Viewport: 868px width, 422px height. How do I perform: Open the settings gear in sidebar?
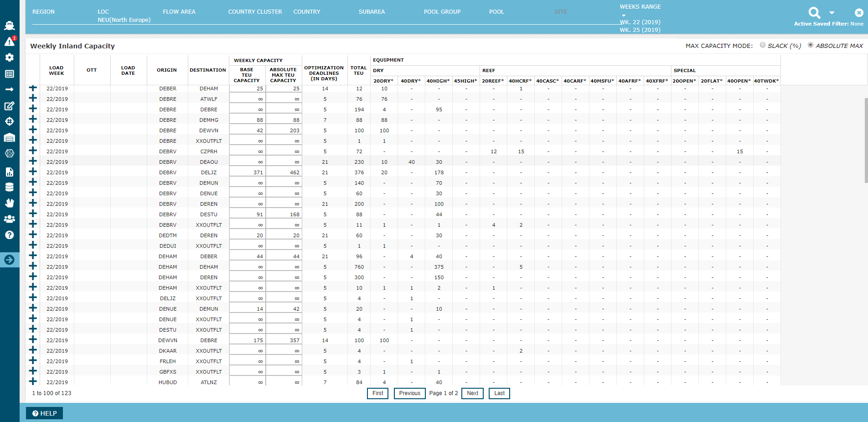click(10, 57)
